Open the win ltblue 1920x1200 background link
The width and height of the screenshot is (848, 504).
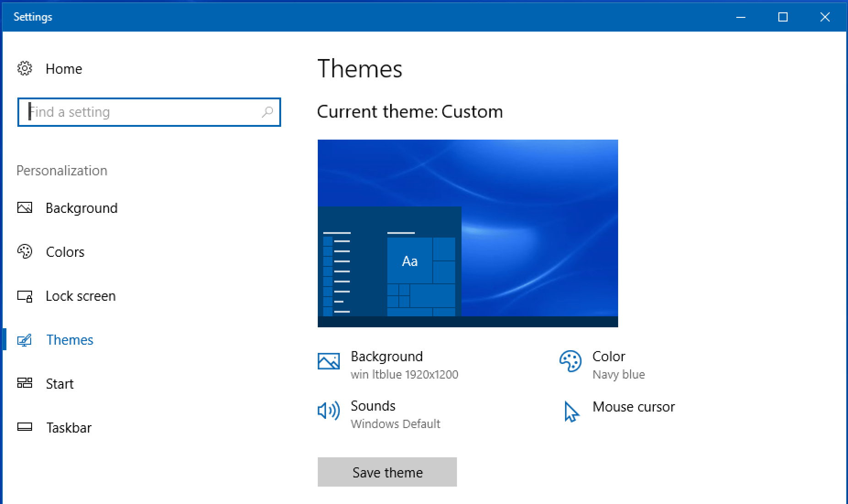(x=404, y=374)
